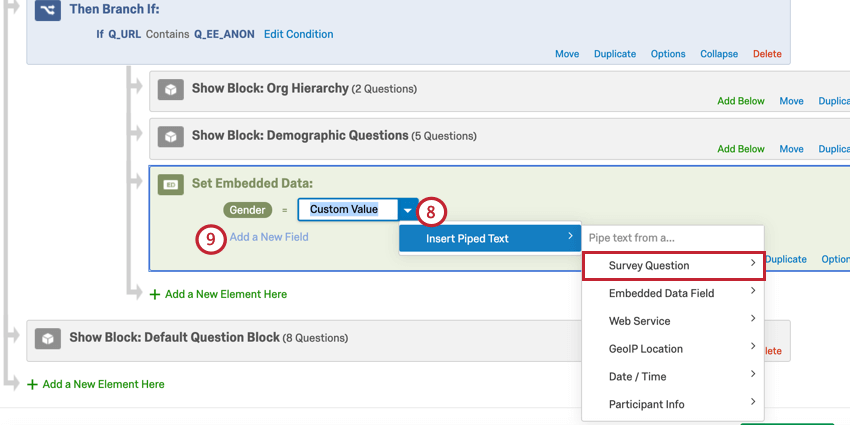
Task: Click the green plus under Set Embedded Data
Action: (155, 295)
